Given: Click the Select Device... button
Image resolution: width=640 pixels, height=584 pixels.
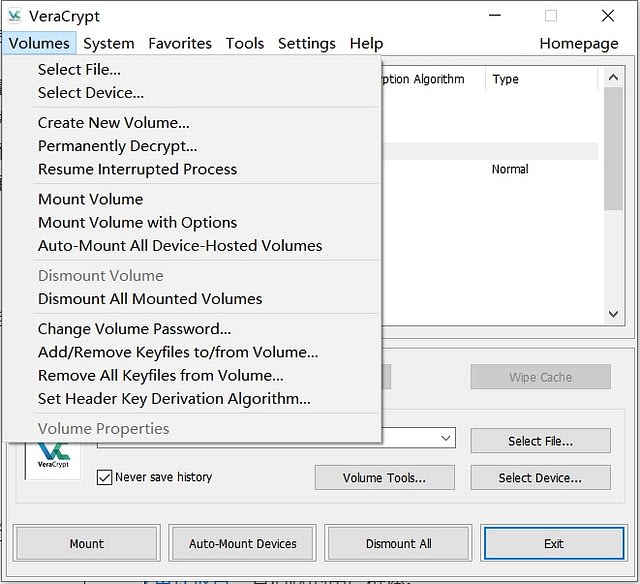Looking at the screenshot, I should (540, 478).
